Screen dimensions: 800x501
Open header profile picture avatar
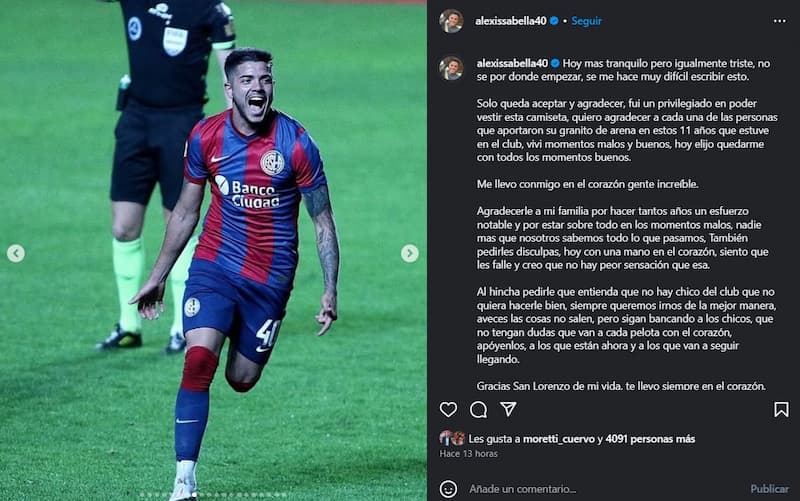click(x=451, y=21)
